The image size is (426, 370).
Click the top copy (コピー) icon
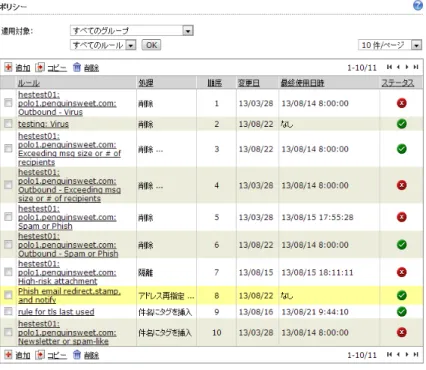[40, 67]
